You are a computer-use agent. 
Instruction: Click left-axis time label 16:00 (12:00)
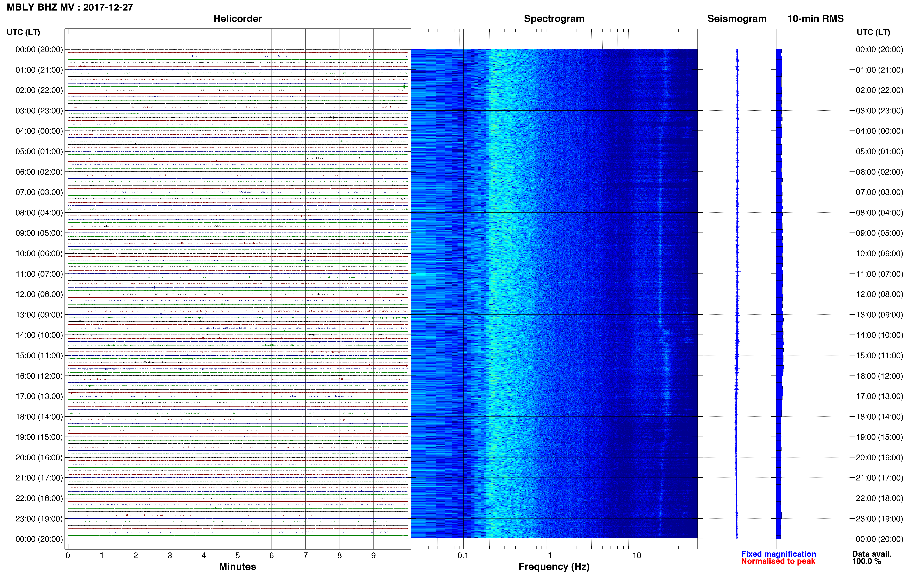pos(39,376)
